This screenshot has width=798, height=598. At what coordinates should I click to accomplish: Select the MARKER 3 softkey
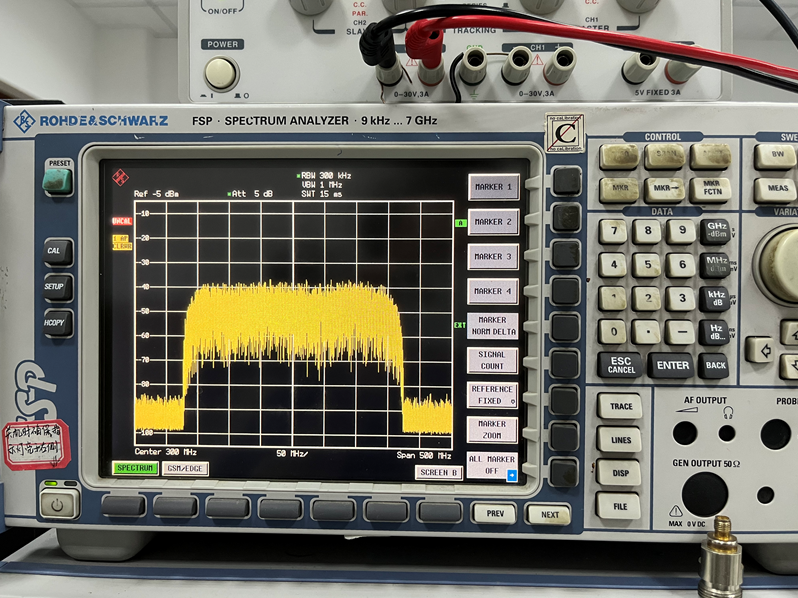point(493,257)
